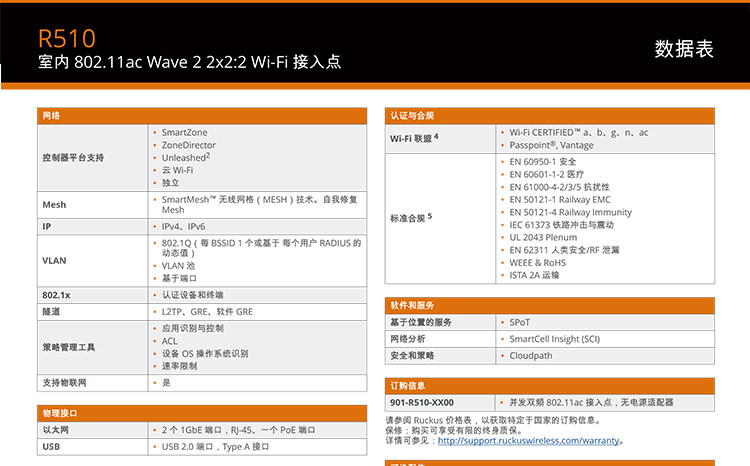Select the 'Wi-Fi CERTIFIED a、b、g、n、ac' entry
This screenshot has width=750, height=466.
pyautogui.click(x=578, y=133)
